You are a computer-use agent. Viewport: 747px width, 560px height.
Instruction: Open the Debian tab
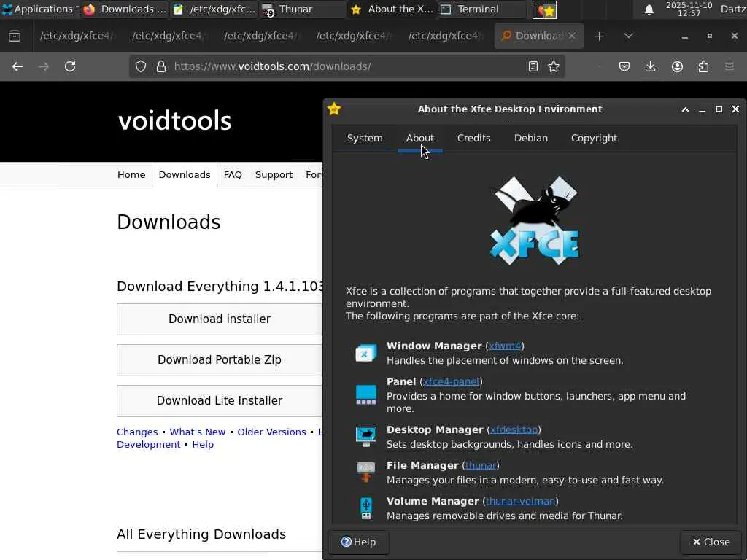click(x=530, y=138)
